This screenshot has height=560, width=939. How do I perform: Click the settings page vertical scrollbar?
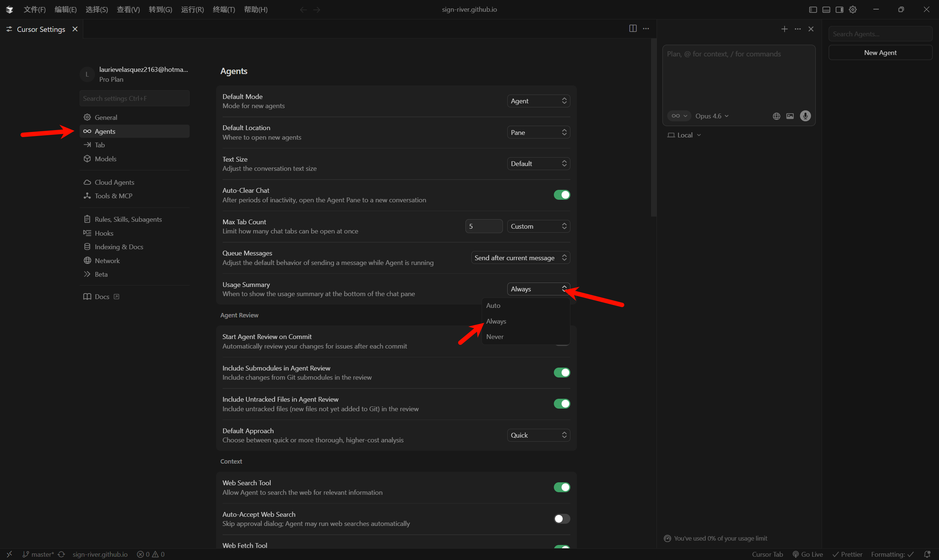pos(654,128)
